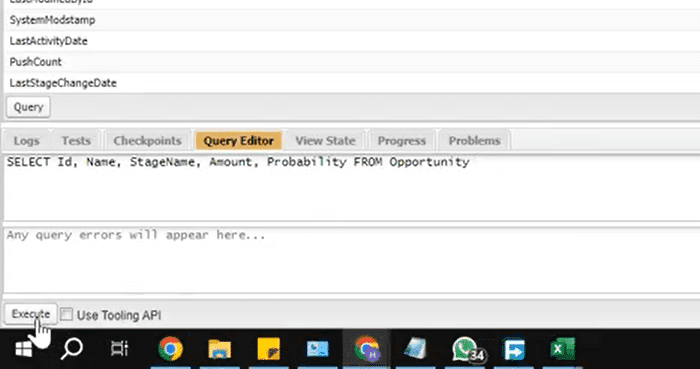Select the Query Editor tab
Viewport: 700px width, 369px height.
(238, 141)
